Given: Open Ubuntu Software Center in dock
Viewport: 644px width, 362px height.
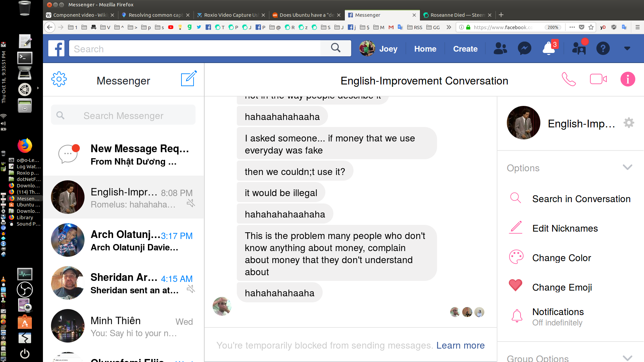Looking at the screenshot, I should 25,322.
